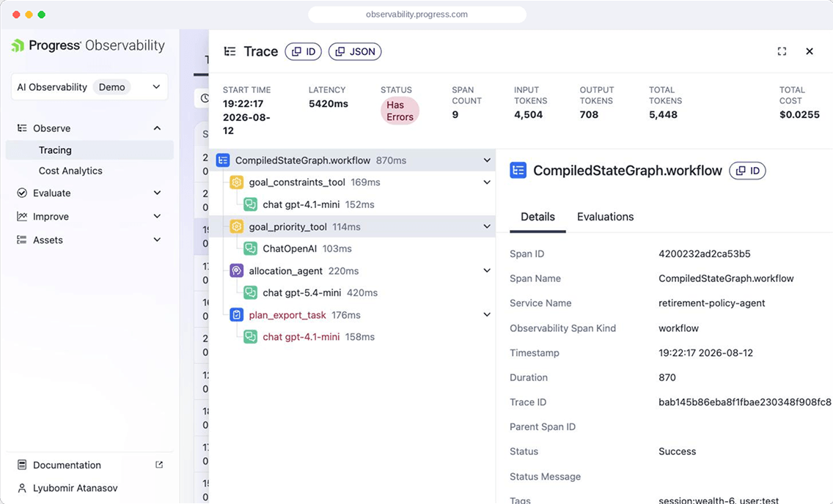Click the plan_export_task clipboard icon
Screen dimensions: 833x504
coord(236,315)
